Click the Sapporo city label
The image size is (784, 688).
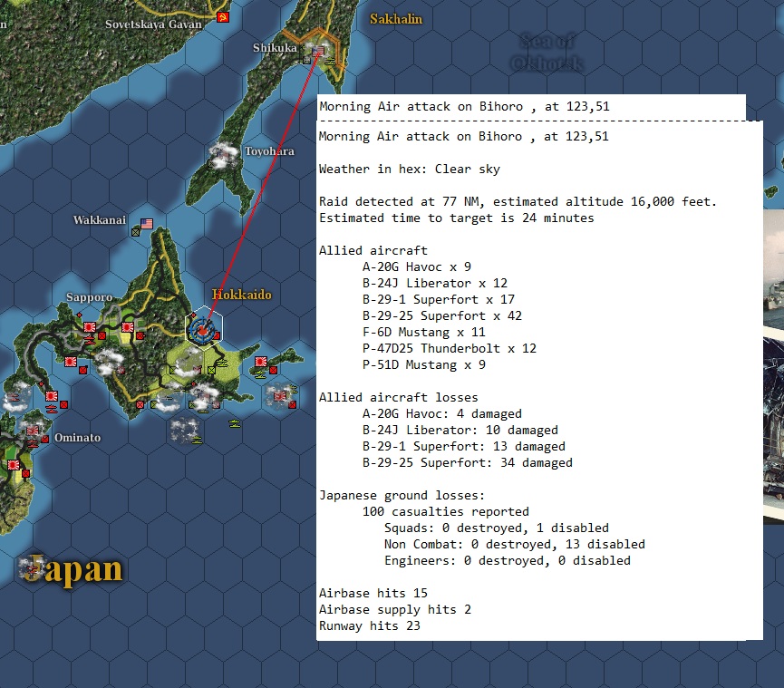[90, 297]
